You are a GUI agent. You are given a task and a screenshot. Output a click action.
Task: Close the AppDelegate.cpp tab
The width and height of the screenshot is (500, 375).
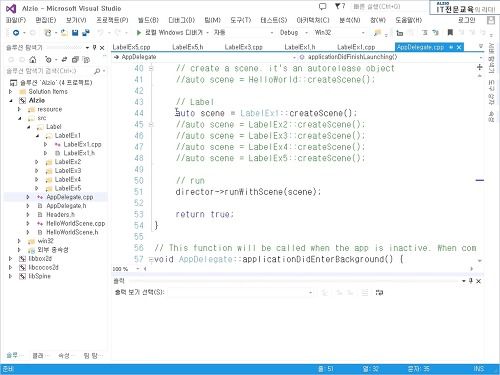pos(459,47)
